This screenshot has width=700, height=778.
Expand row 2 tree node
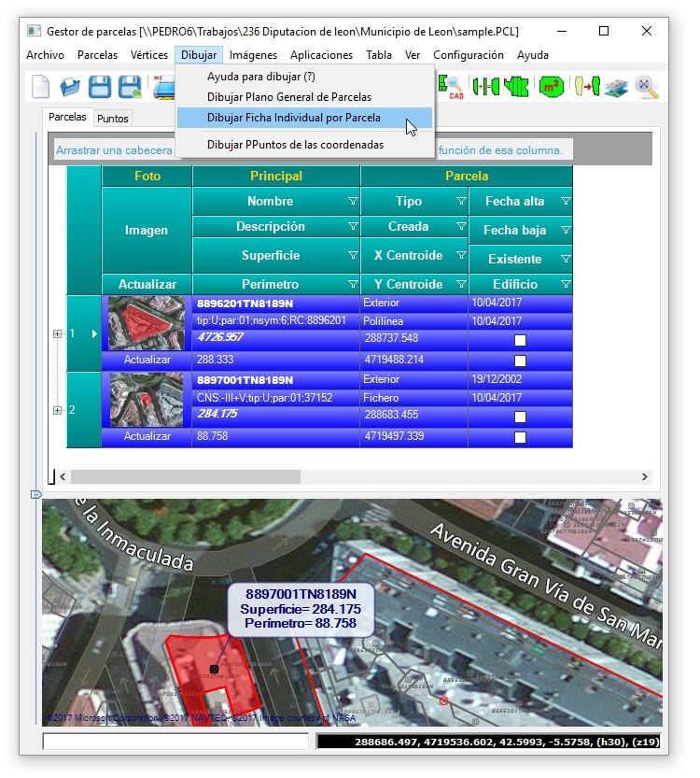tap(58, 410)
